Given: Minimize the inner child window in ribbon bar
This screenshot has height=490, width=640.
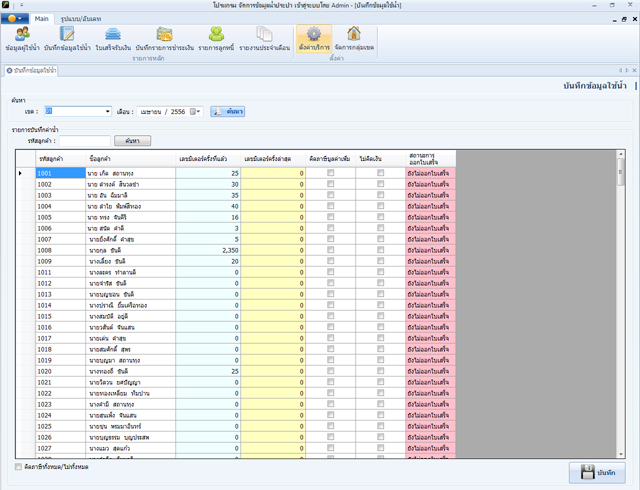Looking at the screenshot, I should pyautogui.click(x=615, y=20).
